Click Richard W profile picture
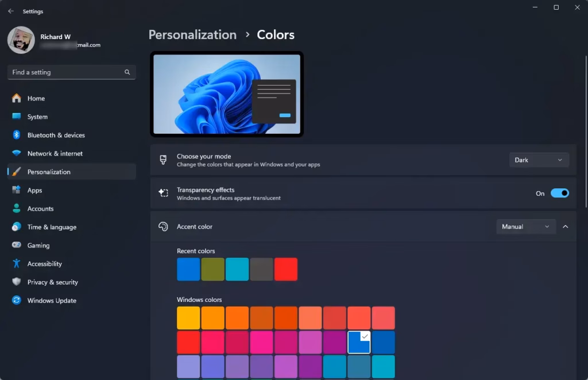Image resolution: width=588 pixels, height=380 pixels. point(21,40)
